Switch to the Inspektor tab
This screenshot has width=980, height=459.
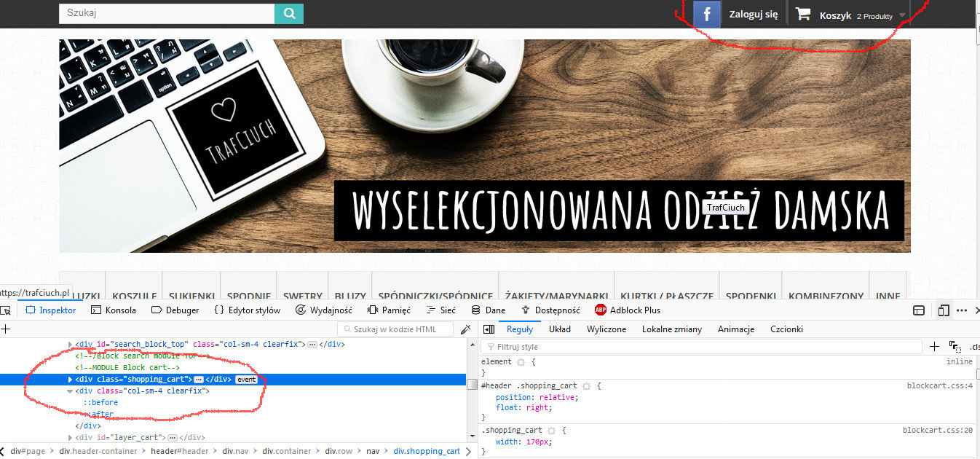pyautogui.click(x=51, y=310)
